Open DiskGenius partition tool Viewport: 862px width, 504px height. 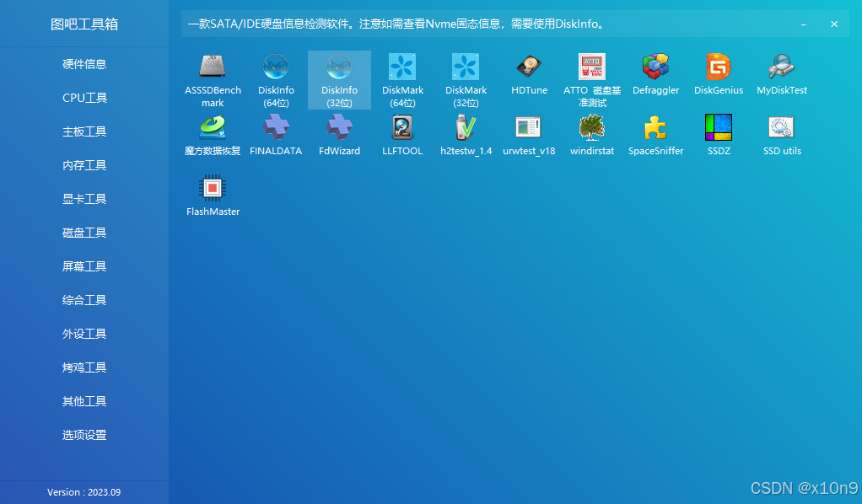click(719, 74)
